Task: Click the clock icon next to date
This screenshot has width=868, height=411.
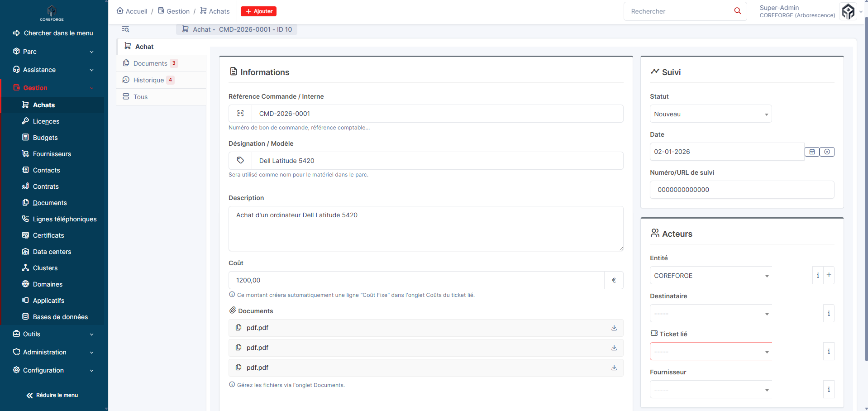Action: click(827, 152)
